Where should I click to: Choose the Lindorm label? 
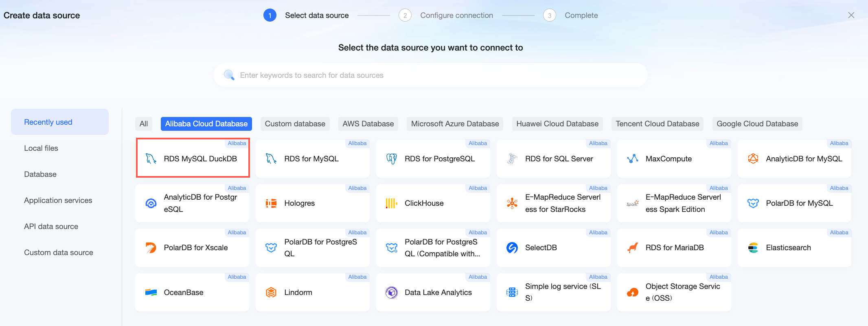(x=298, y=292)
